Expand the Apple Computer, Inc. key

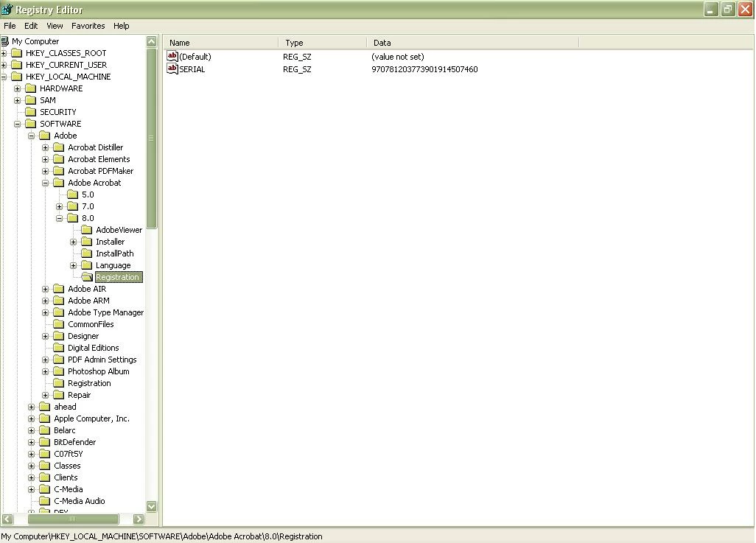(x=32, y=418)
